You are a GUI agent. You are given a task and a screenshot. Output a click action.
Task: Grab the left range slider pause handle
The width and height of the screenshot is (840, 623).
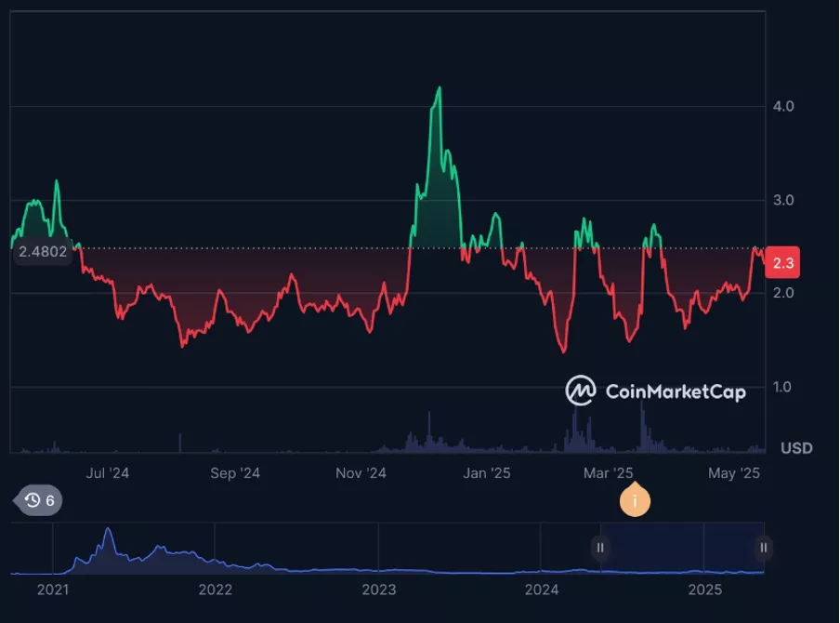coord(600,548)
